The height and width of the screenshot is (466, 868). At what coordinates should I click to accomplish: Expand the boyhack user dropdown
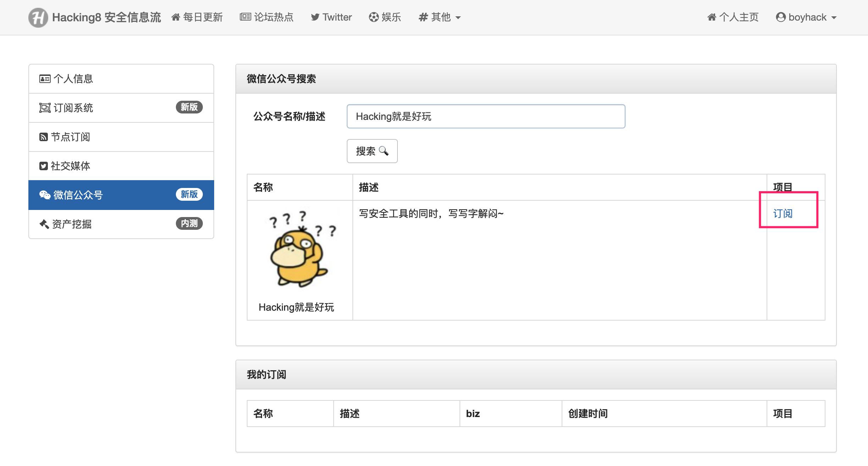point(806,17)
